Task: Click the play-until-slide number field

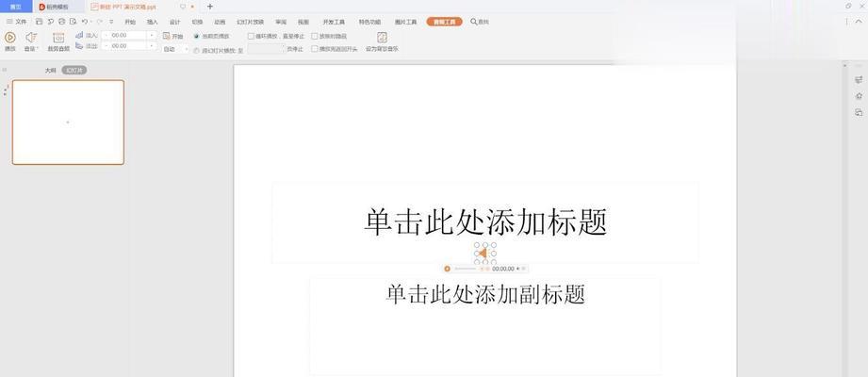Action: coord(266,49)
